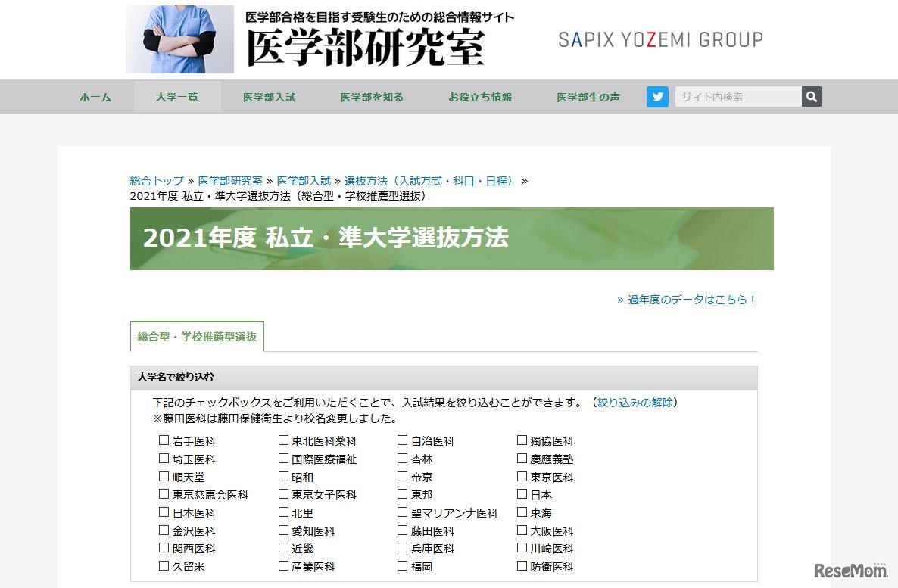898x588 pixels.
Task: Select the 大学一覧 navigation menu
Action: coord(177,96)
